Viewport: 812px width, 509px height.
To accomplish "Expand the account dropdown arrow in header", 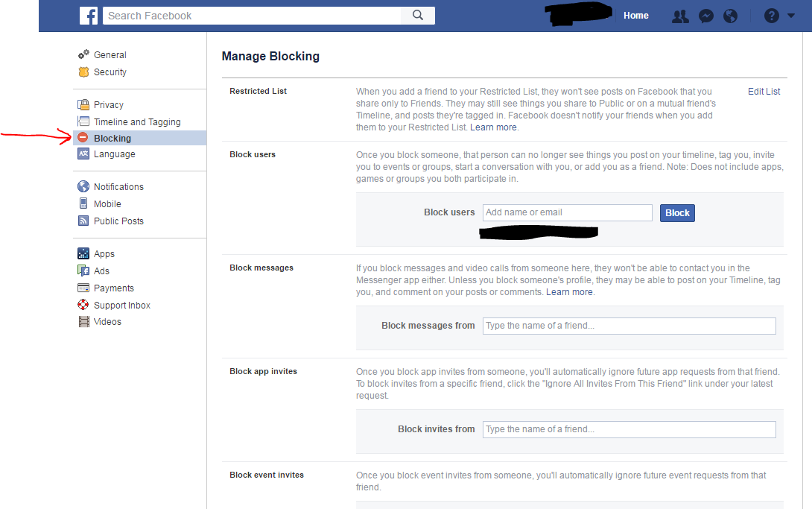I will click(790, 16).
